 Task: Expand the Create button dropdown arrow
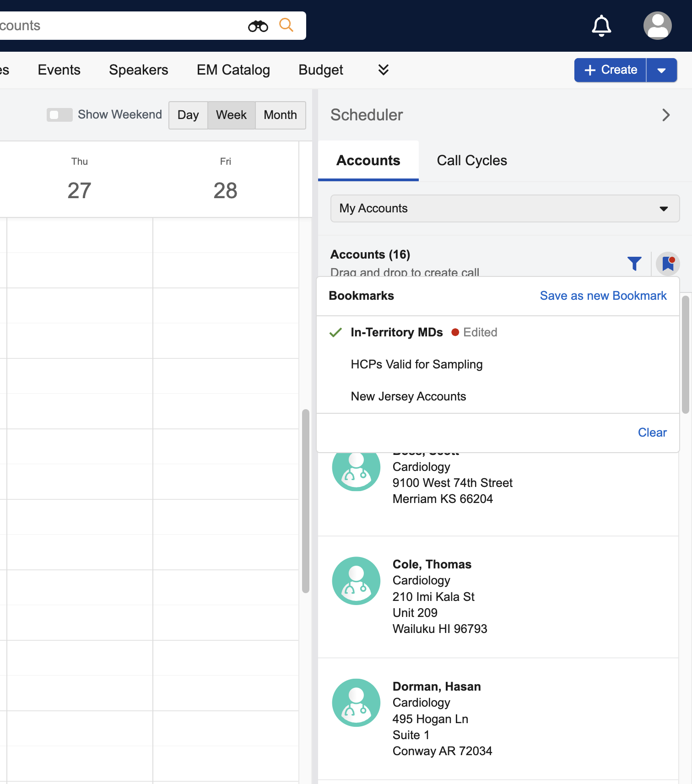tap(661, 70)
